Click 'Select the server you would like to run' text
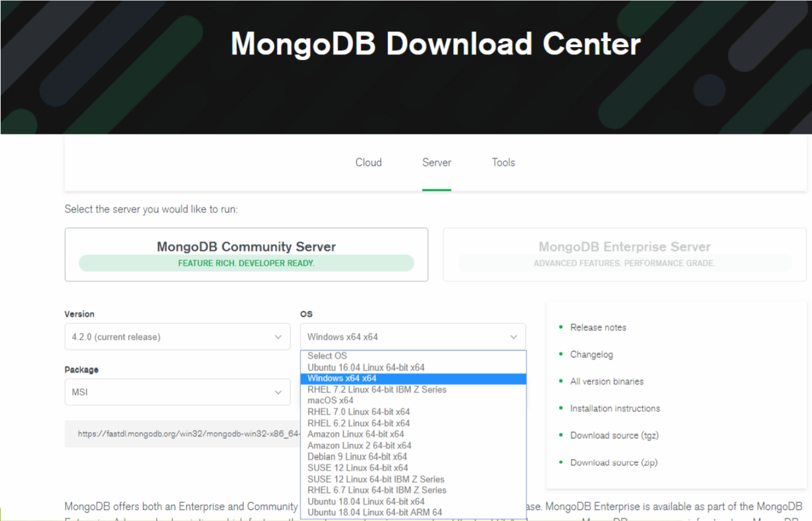 151,210
